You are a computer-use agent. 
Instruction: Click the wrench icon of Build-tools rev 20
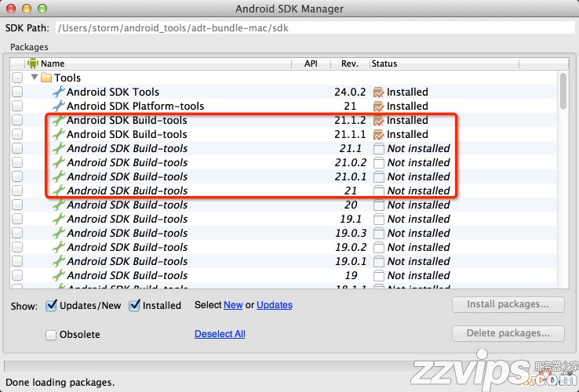pos(59,205)
